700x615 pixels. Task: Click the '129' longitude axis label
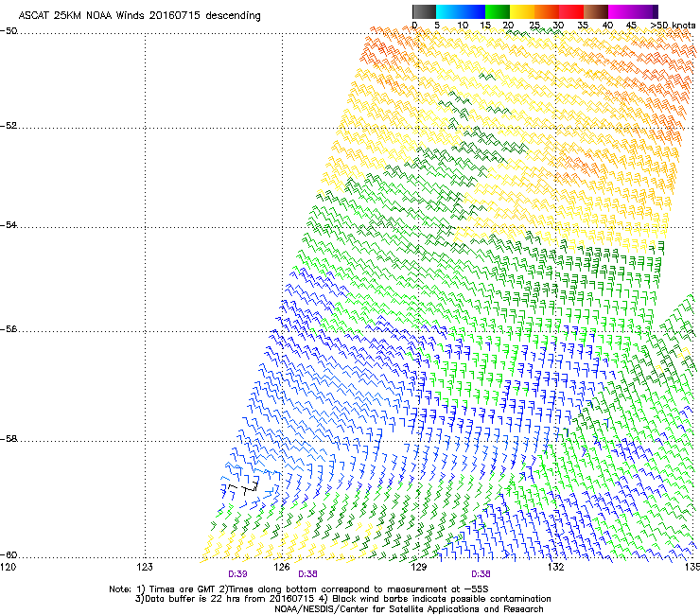(x=419, y=567)
